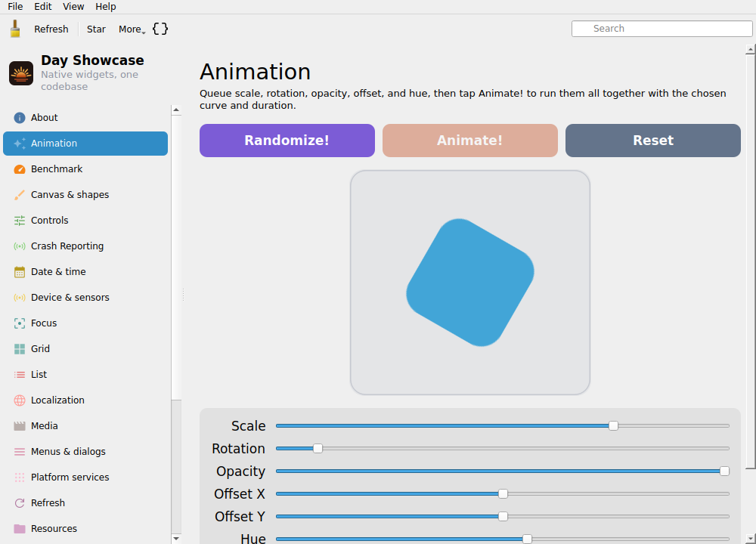The height and width of the screenshot is (544, 756).
Task: Go to Canvas & shapes page
Action: 85,195
